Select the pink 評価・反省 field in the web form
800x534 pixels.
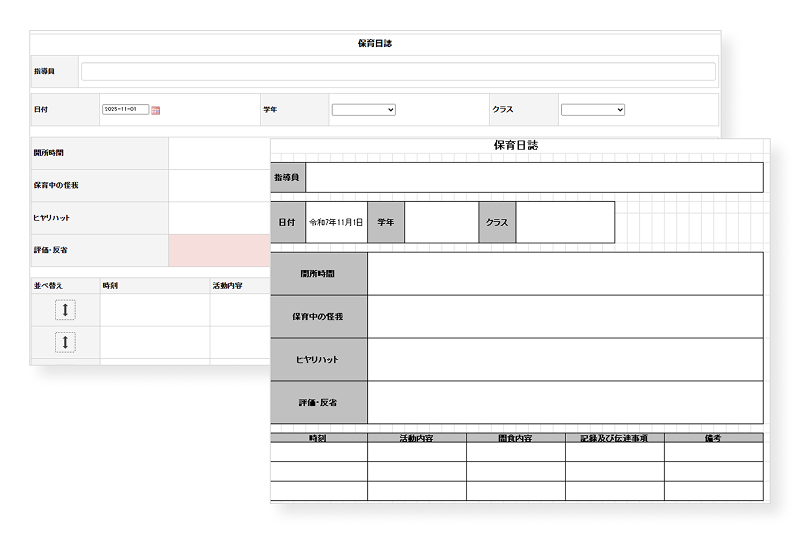tap(218, 250)
